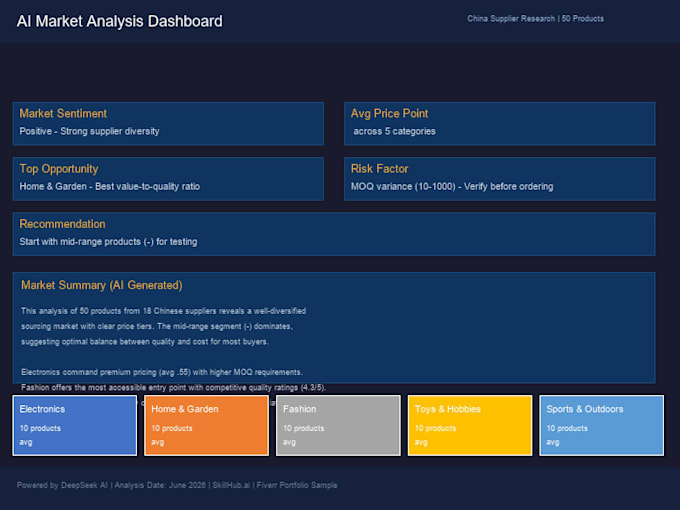Viewport: 680px width, 510px height.
Task: Open the Top Opportunity card
Action: tap(168, 179)
